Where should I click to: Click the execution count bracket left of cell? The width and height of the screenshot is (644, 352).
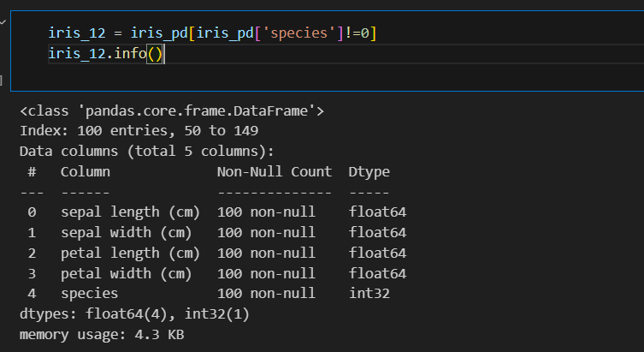3,80
